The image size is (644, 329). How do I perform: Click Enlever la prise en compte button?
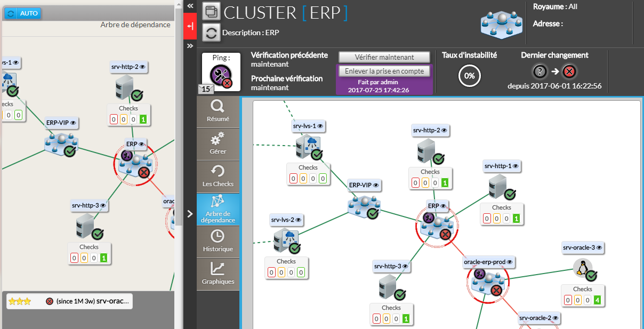point(384,71)
